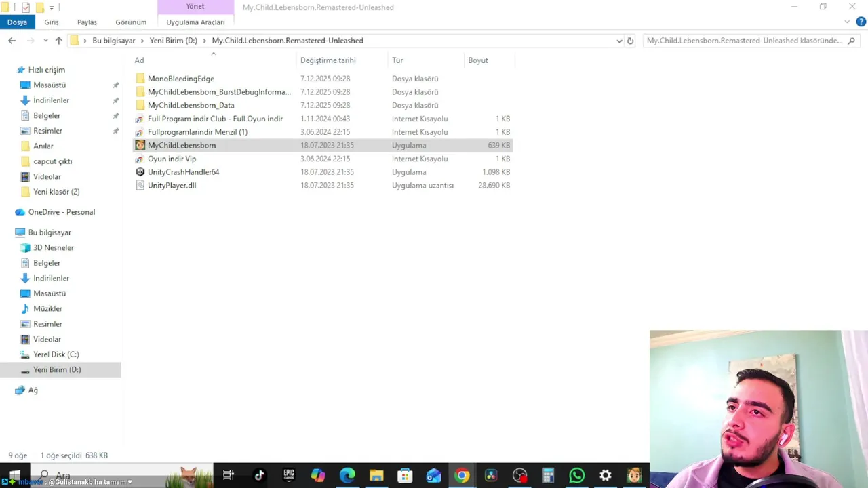The width and height of the screenshot is (868, 488).
Task: Refresh the current folder view
Action: coord(630,41)
